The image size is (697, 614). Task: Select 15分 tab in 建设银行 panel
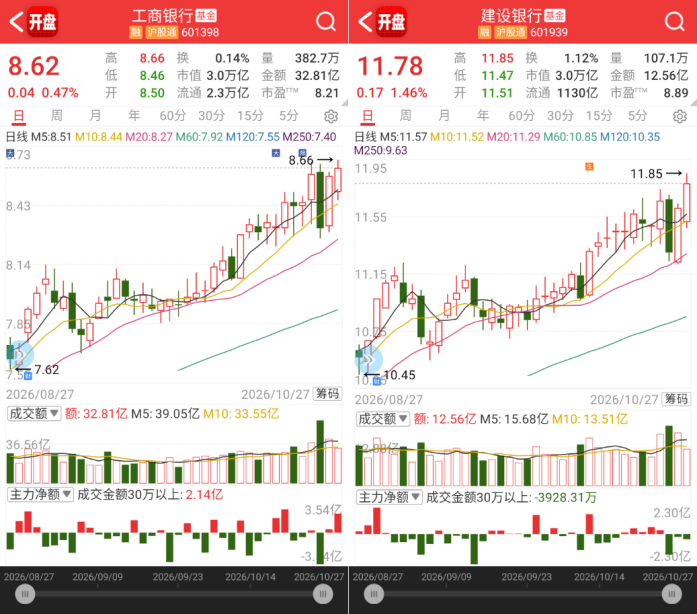(599, 116)
